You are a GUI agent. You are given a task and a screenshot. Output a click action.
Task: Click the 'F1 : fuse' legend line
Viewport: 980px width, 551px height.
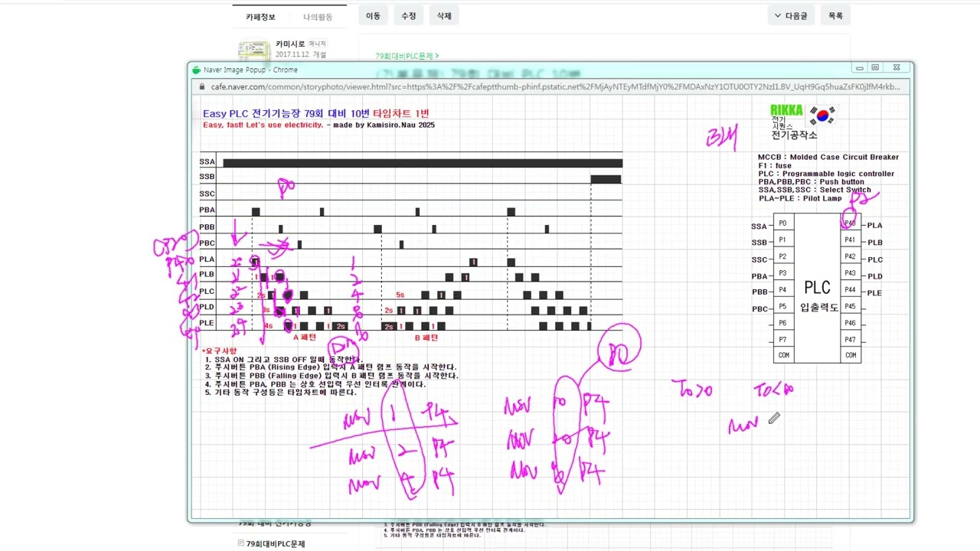point(775,165)
